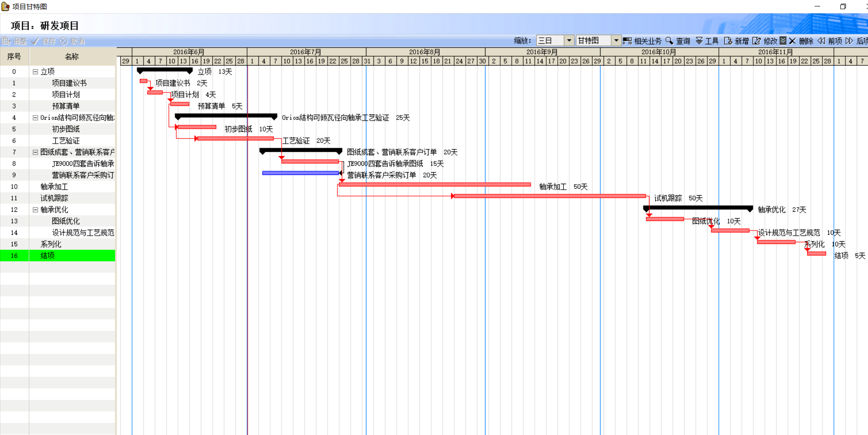Collapse the 立项 task group
Image resolution: width=868 pixels, height=435 pixels.
(35, 72)
